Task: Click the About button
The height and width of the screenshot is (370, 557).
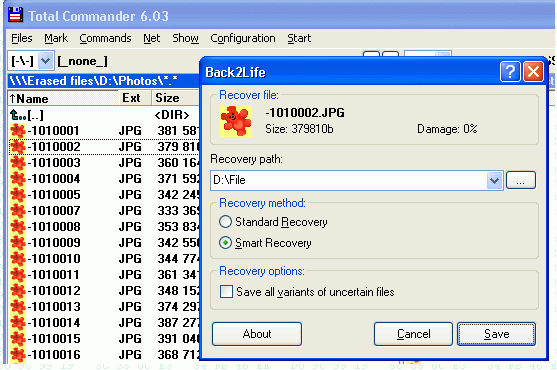Action: (257, 334)
